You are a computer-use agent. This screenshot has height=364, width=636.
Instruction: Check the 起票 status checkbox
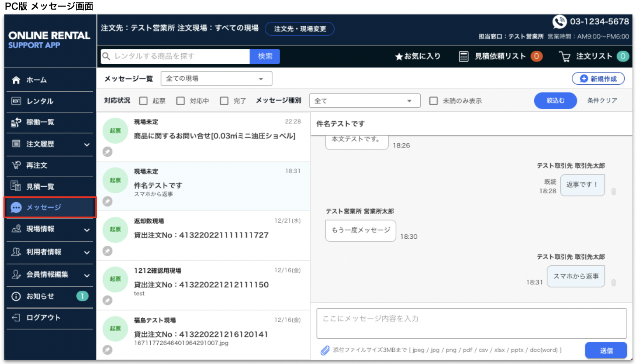click(143, 101)
